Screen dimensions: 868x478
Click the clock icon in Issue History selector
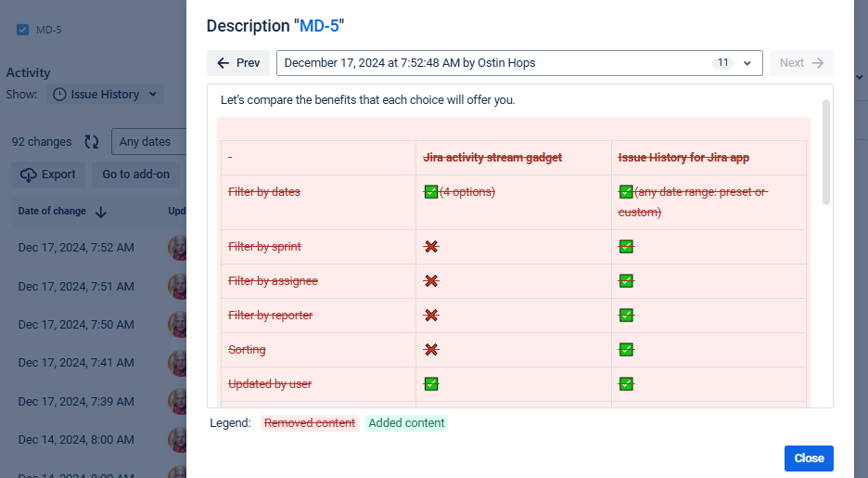point(59,95)
